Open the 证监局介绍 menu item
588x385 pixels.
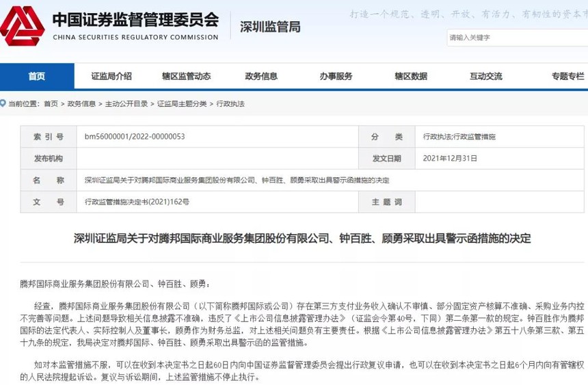click(111, 76)
